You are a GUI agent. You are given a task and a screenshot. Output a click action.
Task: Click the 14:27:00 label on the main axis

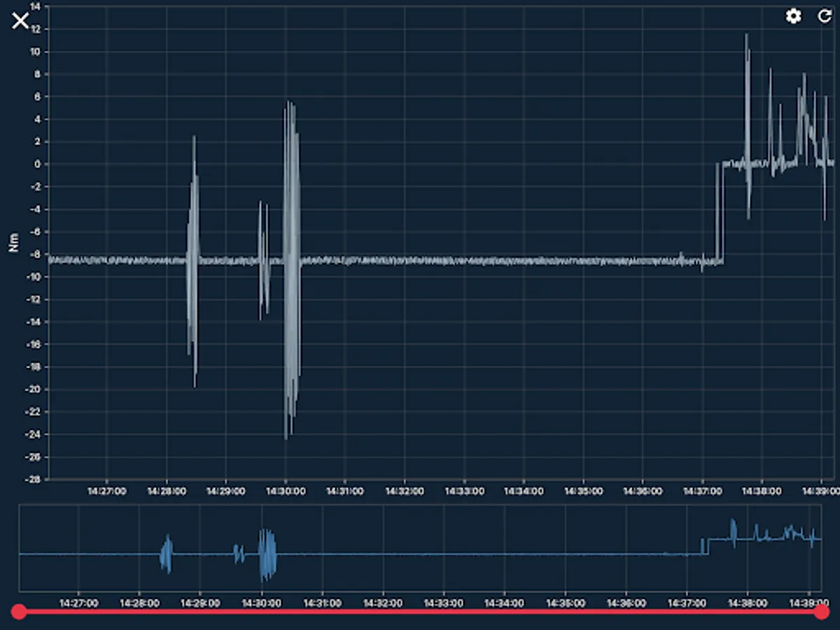(106, 491)
